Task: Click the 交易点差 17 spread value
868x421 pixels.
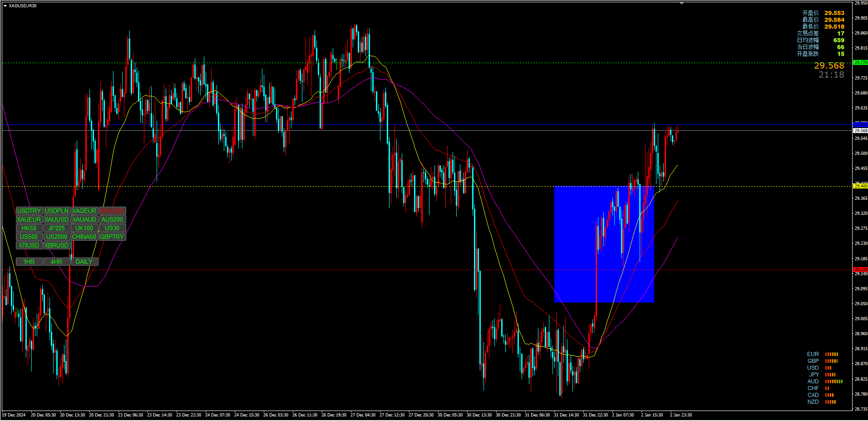Action: pyautogui.click(x=841, y=34)
